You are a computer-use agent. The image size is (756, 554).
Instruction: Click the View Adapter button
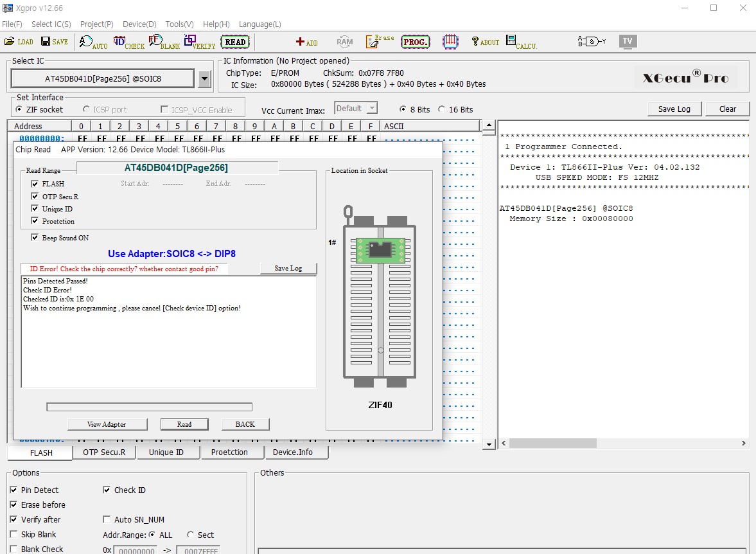107,424
